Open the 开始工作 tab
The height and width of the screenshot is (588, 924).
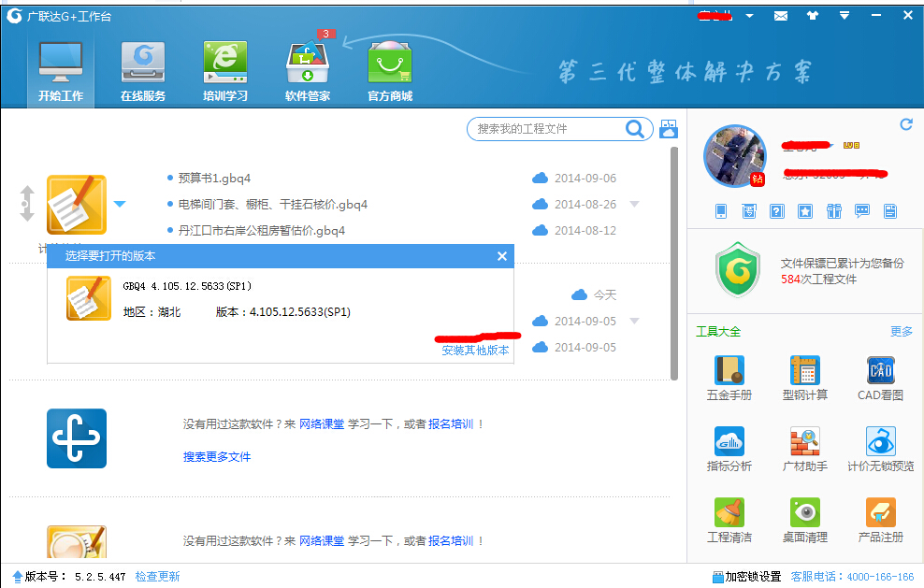61,72
